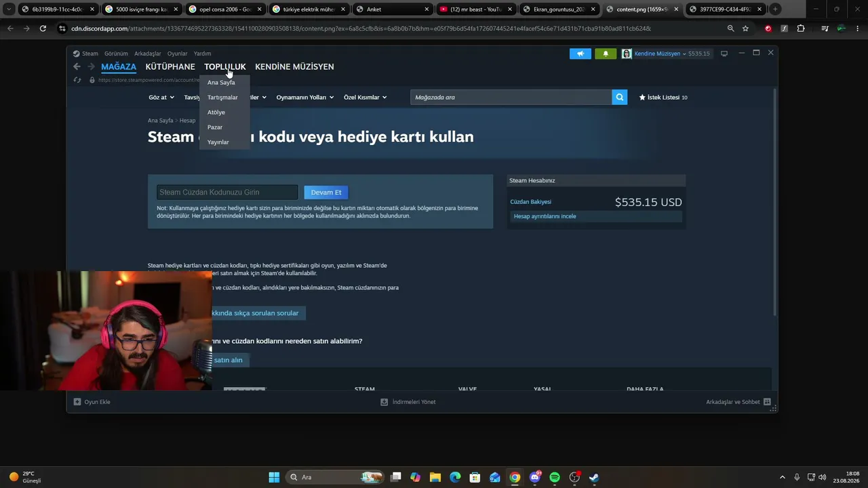
Task: Open the Yardım menu
Action: pos(202,54)
